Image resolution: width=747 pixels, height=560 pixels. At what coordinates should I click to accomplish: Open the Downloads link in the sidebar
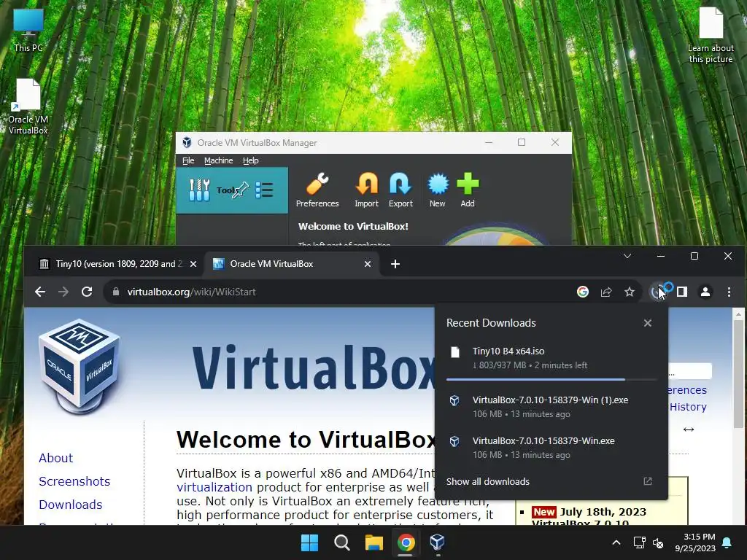click(x=71, y=505)
